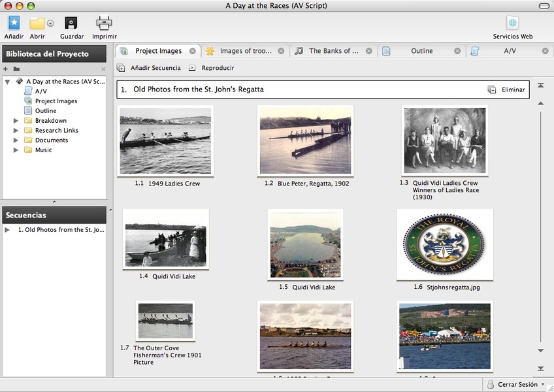Image resolution: width=554 pixels, height=392 pixels.
Task: Click the vertical scrollbar track
Action: 540,226
